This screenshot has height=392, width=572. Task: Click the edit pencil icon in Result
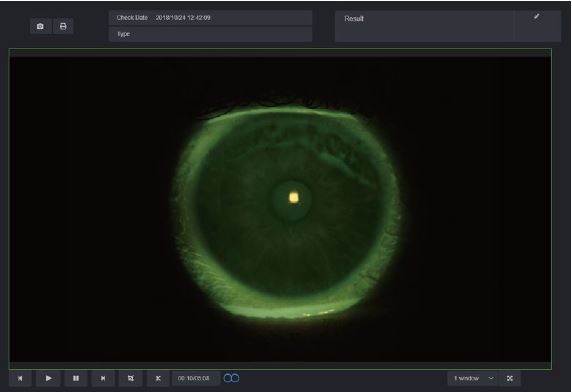[537, 16]
